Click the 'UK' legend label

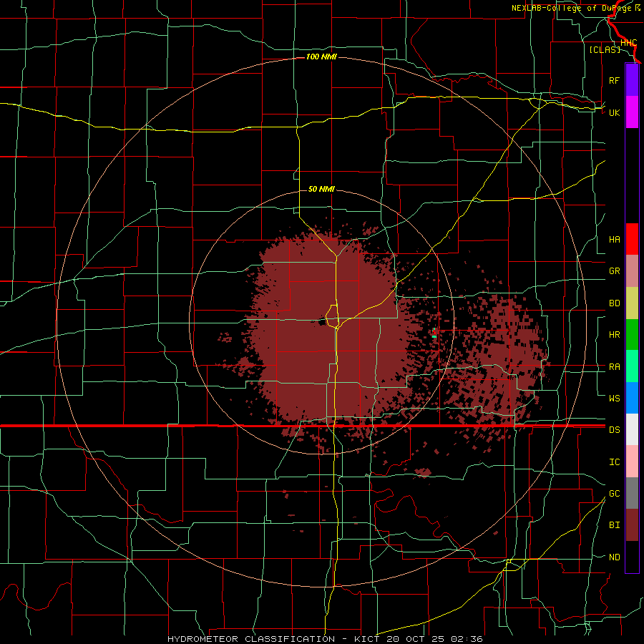(x=614, y=112)
